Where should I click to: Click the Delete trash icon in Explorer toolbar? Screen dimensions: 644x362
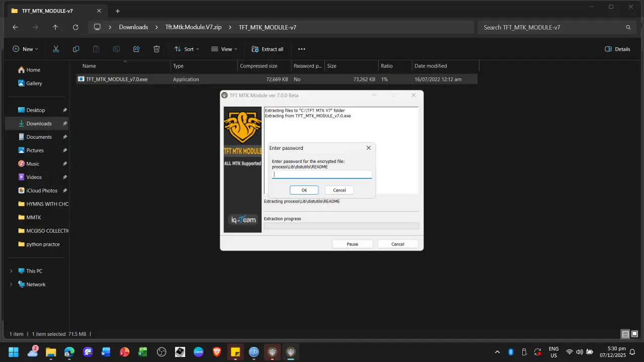[x=156, y=49]
